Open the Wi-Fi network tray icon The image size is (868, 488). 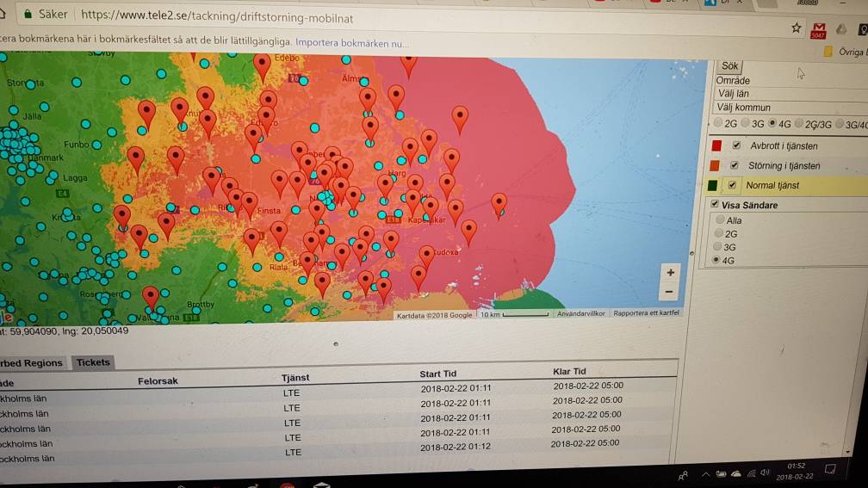[751, 473]
